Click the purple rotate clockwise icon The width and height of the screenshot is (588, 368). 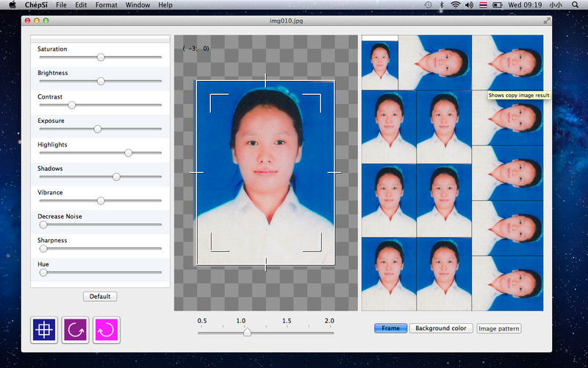point(76,330)
